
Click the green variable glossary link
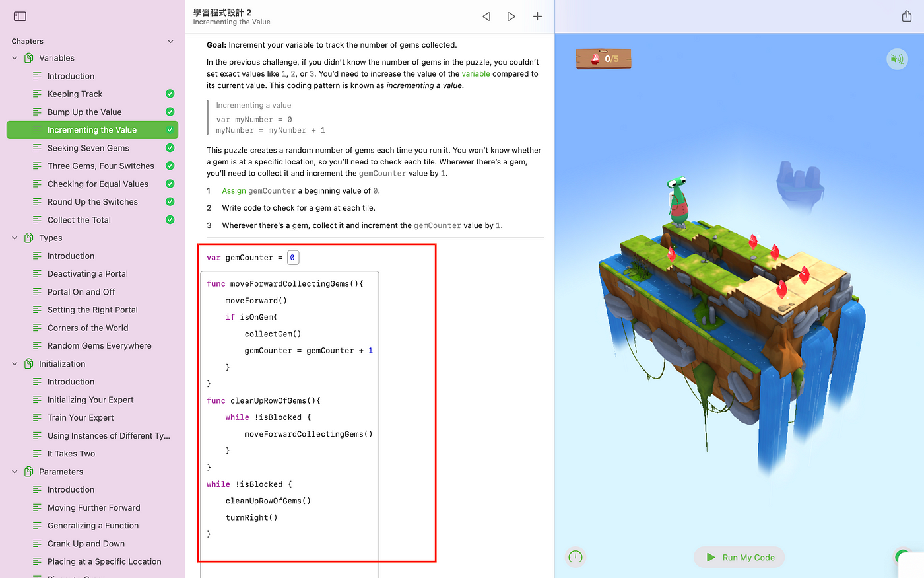476,74
